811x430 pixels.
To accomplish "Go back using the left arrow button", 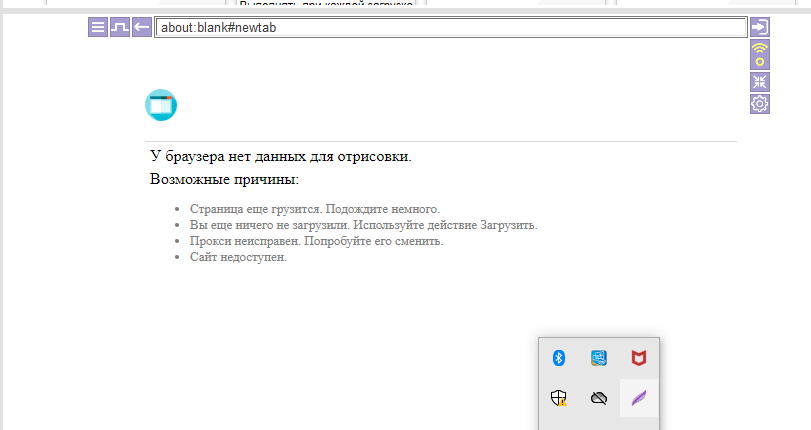I will tap(142, 27).
